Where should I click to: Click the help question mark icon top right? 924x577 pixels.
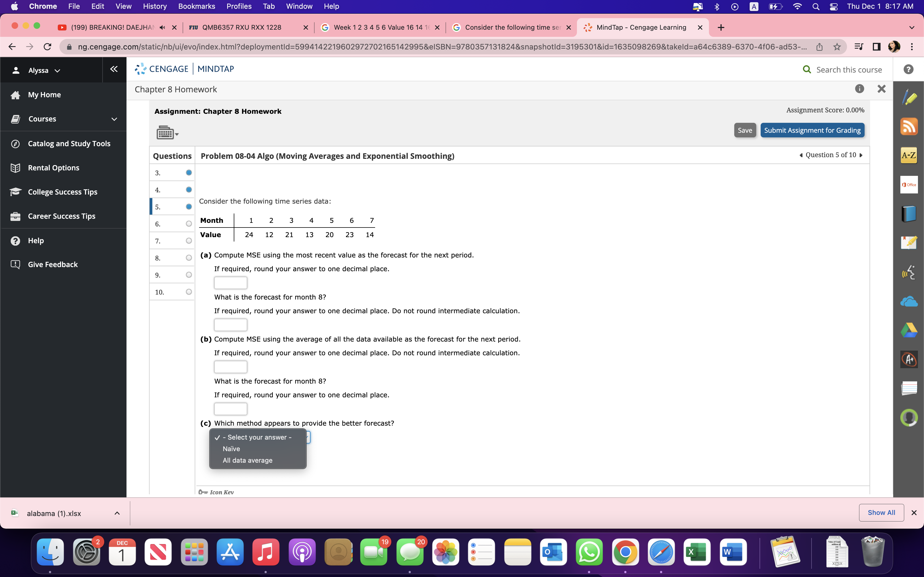(x=908, y=70)
